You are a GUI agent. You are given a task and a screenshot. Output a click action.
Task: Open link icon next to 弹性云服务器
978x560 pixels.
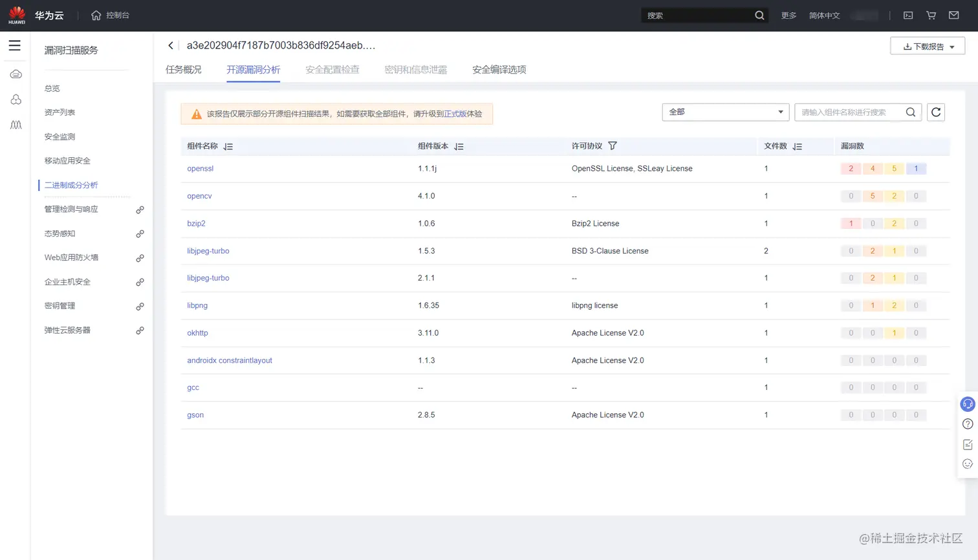[140, 330]
